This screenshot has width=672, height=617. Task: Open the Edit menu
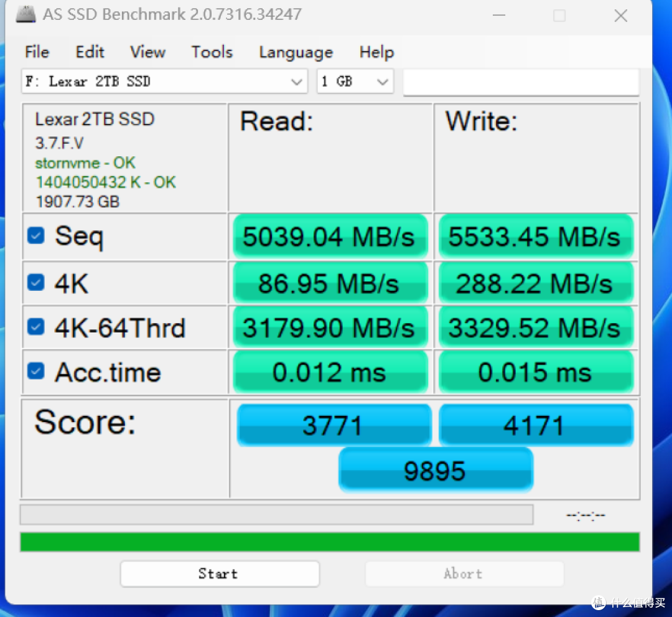pyautogui.click(x=90, y=52)
